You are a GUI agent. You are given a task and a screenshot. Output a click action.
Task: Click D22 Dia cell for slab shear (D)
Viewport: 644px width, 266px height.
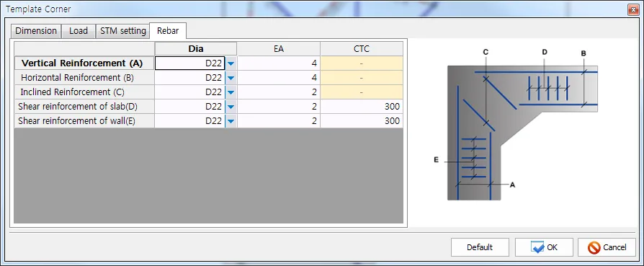pyautogui.click(x=190, y=107)
